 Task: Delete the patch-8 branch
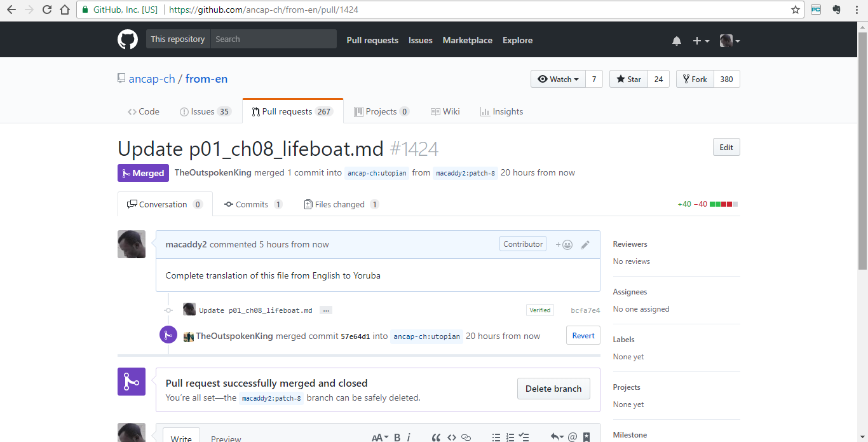553,389
